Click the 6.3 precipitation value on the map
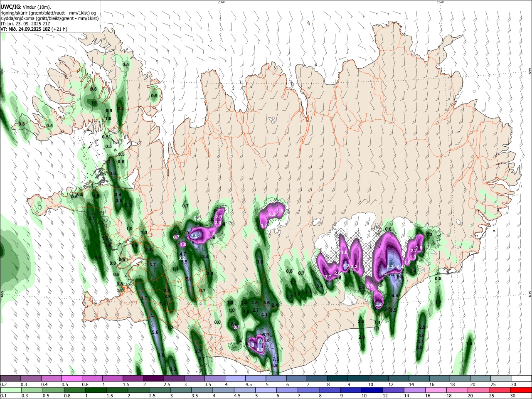Viewport: 532px width, 399px height. click(260, 350)
